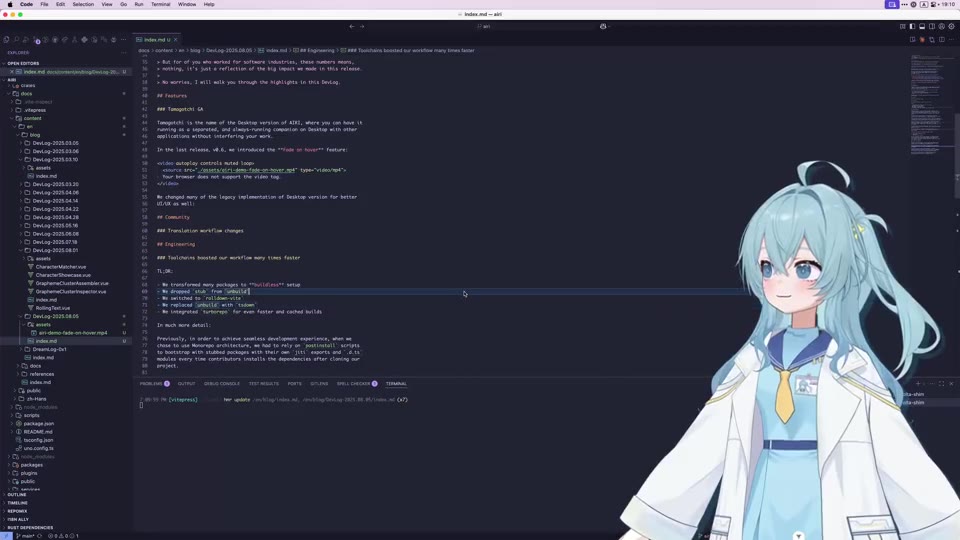Open README.md in the explorer
This screenshot has width=960, height=540.
click(38, 432)
